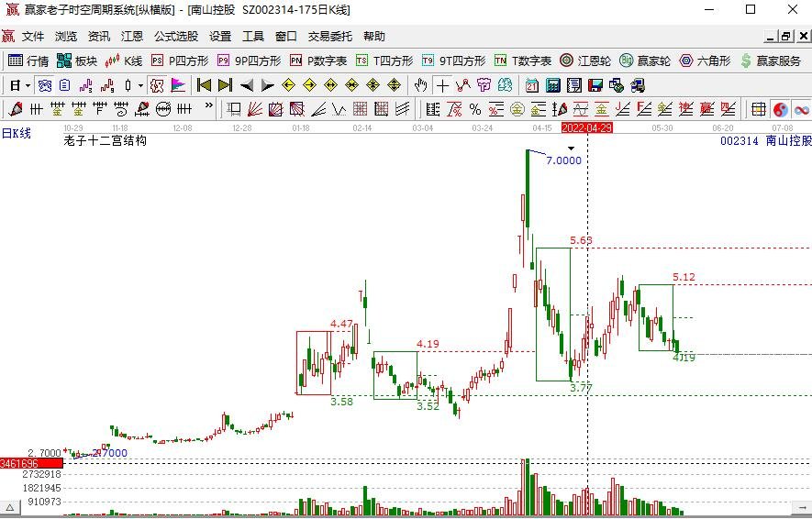Open the P四方形 tool
Viewport: 812px width, 519px height.
180,61
